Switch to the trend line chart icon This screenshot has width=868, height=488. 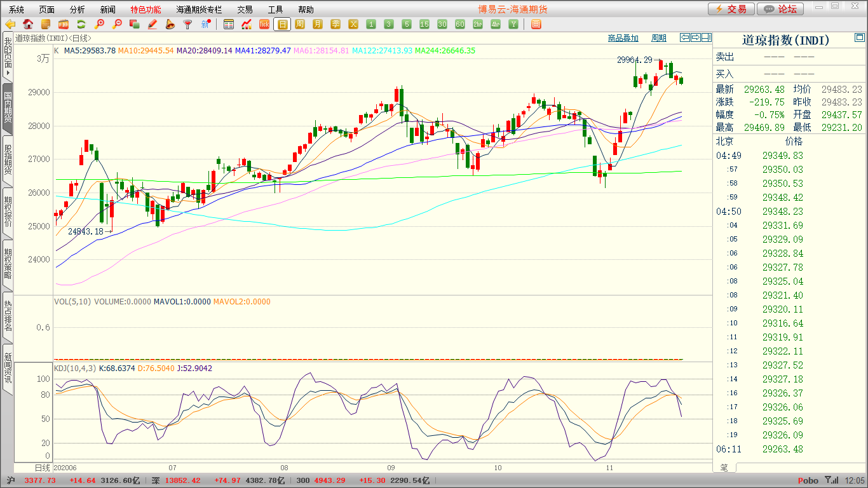(x=247, y=25)
